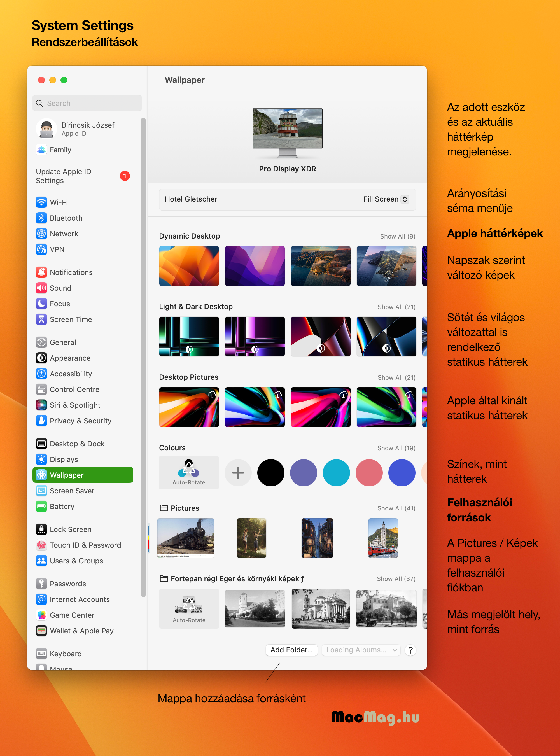Select Network globe icon
Image resolution: width=560 pixels, height=756 pixels.
pos(41,234)
